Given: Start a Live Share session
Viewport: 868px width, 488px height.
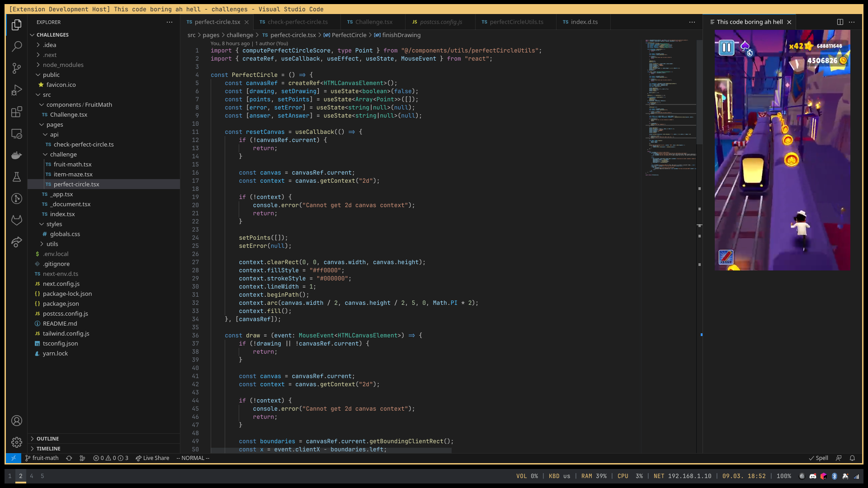Looking at the screenshot, I should pos(152,458).
